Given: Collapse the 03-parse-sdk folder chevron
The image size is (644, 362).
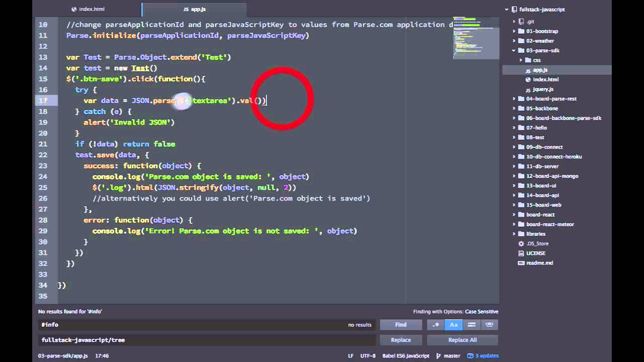Looking at the screenshot, I should click(514, 50).
